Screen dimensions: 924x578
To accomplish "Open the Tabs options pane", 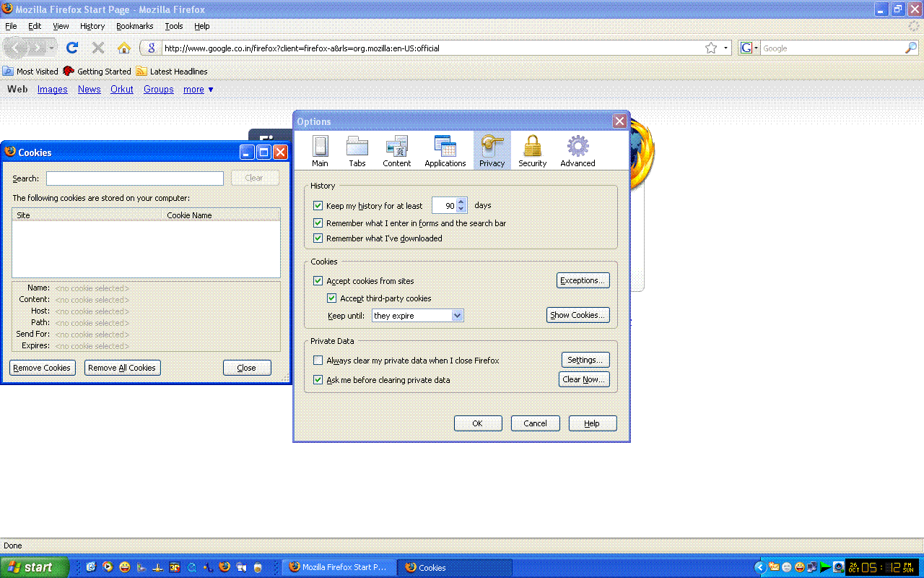I will (357, 151).
